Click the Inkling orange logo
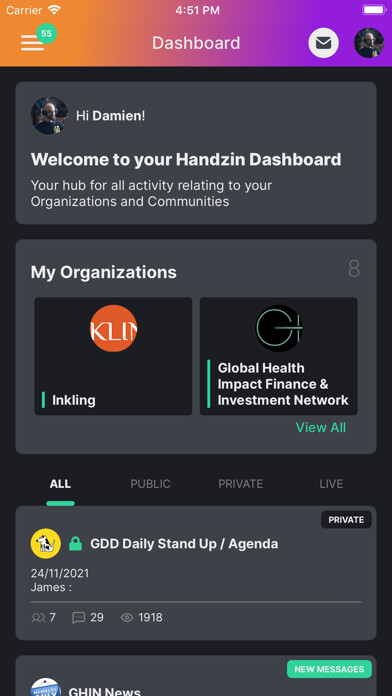Screen dimensions: 392x696 pyautogui.click(x=113, y=328)
